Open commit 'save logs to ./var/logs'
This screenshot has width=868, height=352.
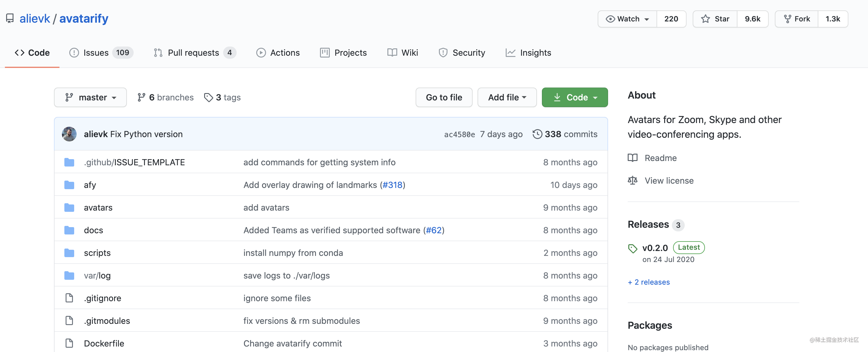pos(286,275)
